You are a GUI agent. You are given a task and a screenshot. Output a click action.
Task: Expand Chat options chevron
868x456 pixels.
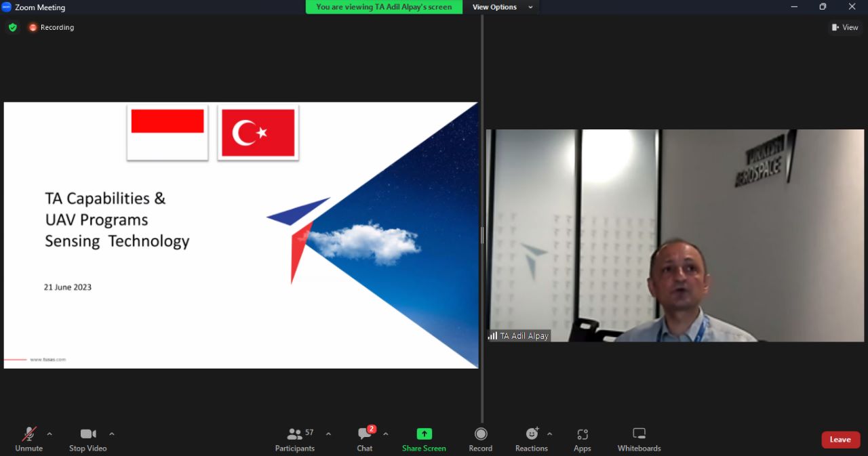point(386,434)
